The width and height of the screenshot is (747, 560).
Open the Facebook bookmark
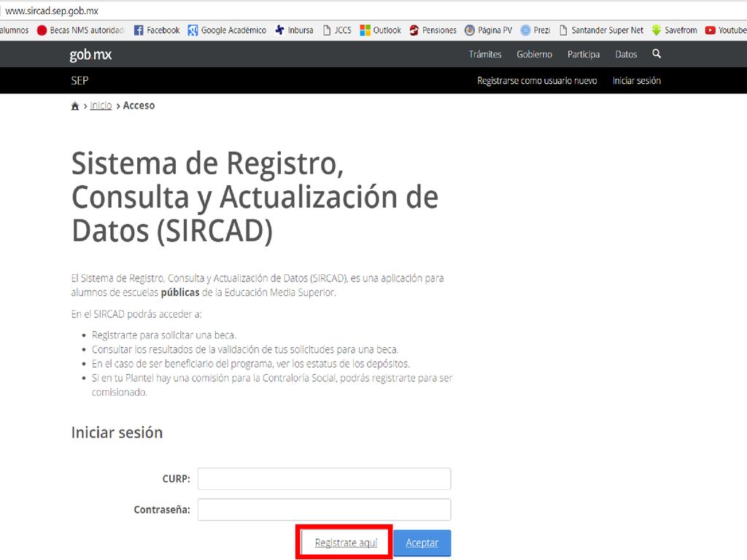(157, 31)
